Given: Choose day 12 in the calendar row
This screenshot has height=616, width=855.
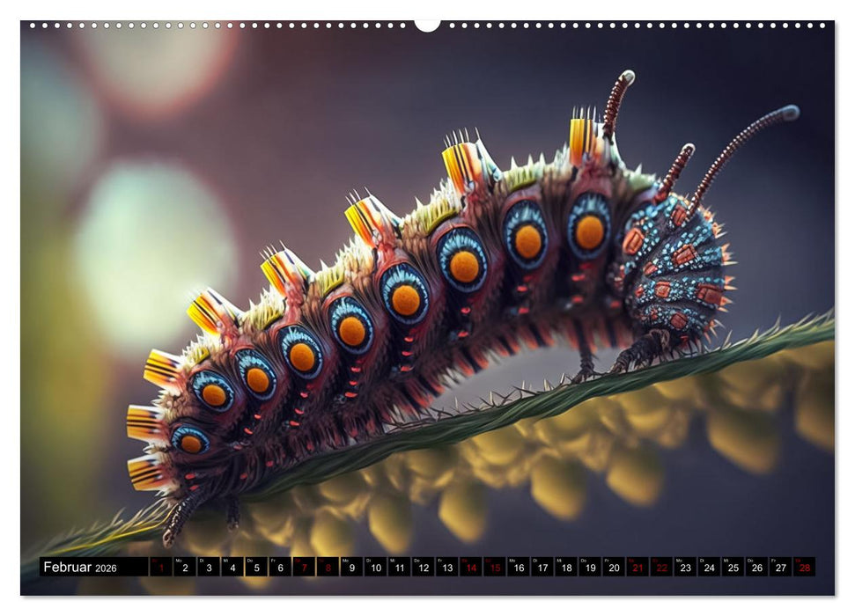Looking at the screenshot, I should coord(422,568).
